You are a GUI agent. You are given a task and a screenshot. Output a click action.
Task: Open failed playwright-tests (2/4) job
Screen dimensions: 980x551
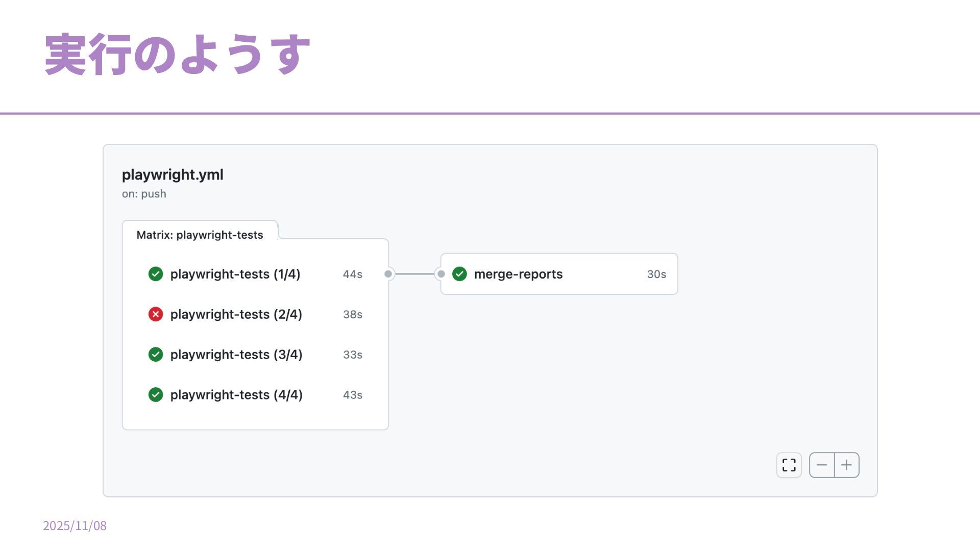[236, 314]
